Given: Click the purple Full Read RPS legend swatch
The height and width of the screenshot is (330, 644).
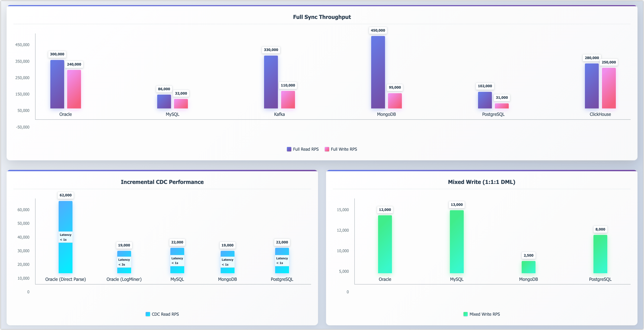Looking at the screenshot, I should 289,149.
